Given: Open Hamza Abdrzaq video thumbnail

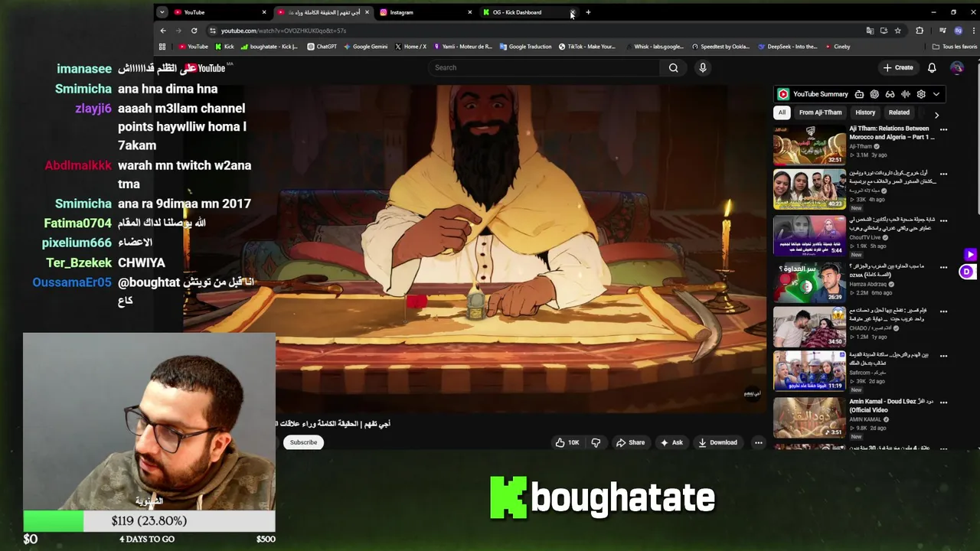Looking at the screenshot, I should (x=809, y=282).
